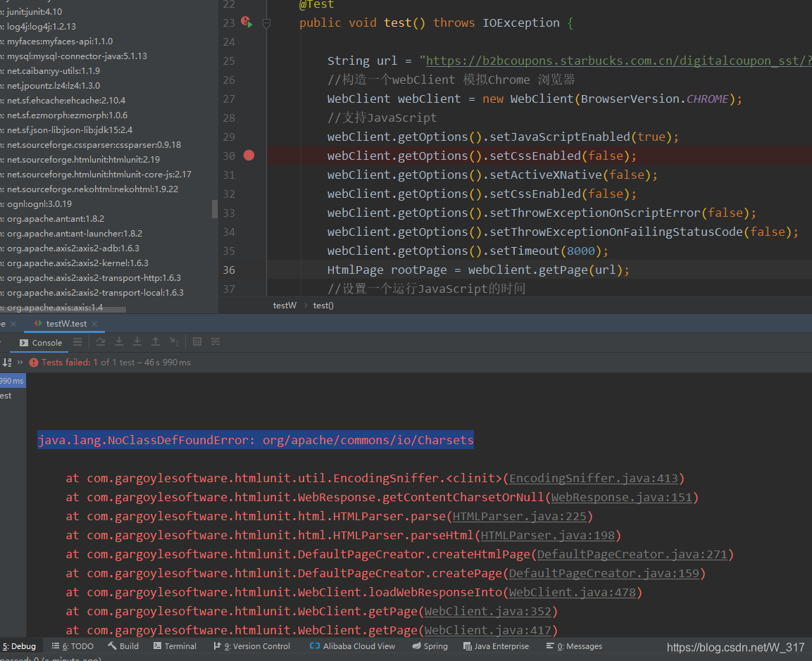Open the Java Enterprise tool window
This screenshot has height=661, width=812.
496,646
